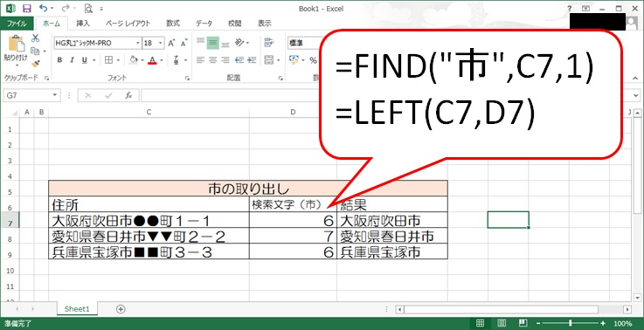Select the Format Painter brush
This screenshot has height=330, width=644.
36,64
